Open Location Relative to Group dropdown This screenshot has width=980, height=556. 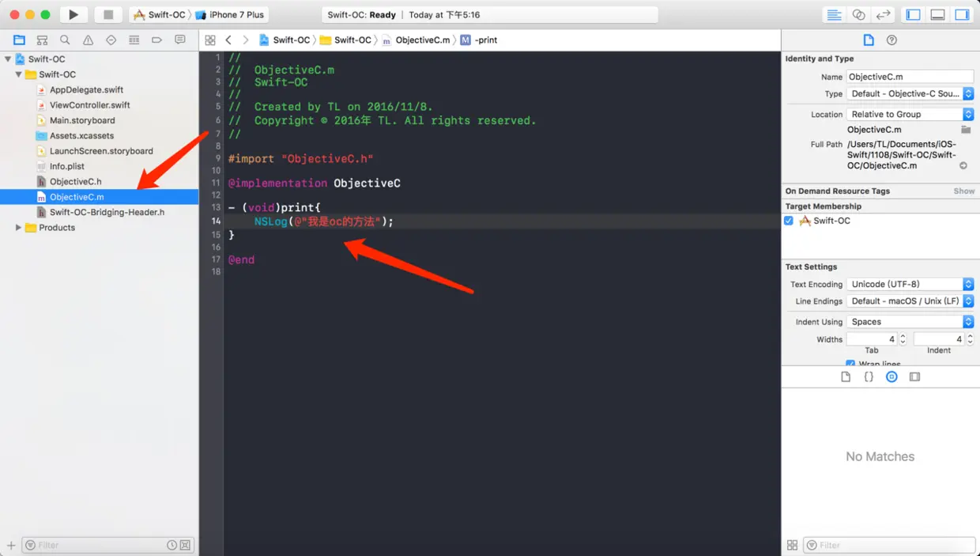910,114
